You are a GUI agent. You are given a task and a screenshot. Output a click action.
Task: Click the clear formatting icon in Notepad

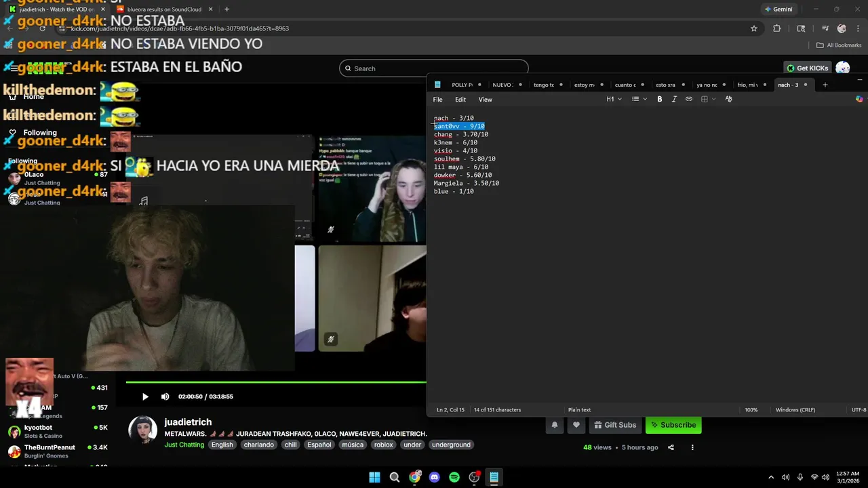728,99
